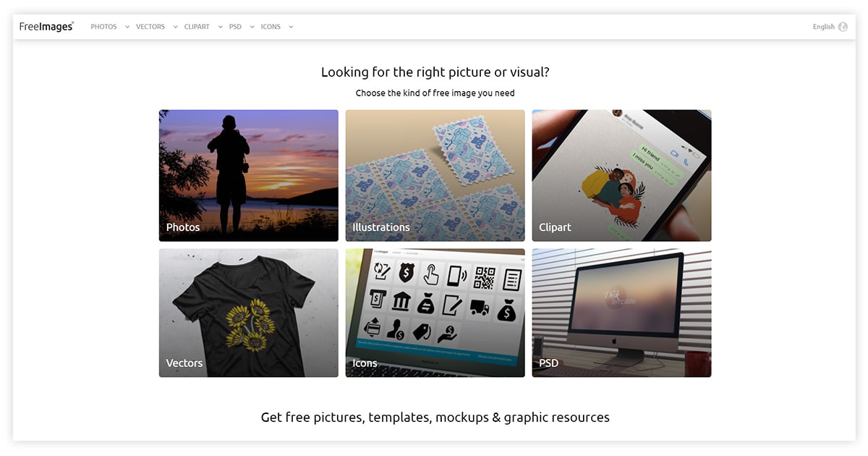Click the Illustrations label text

pos(381,227)
